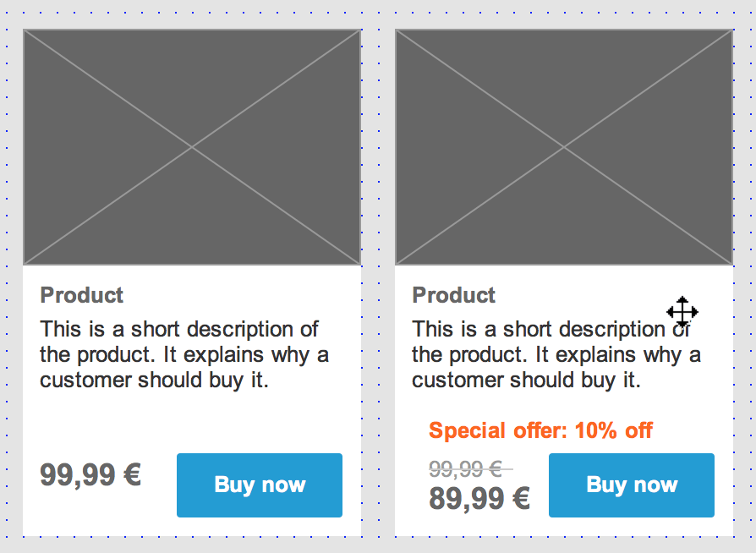Click the gray canvas strip below the cards
756x553 pixels.
point(378,545)
